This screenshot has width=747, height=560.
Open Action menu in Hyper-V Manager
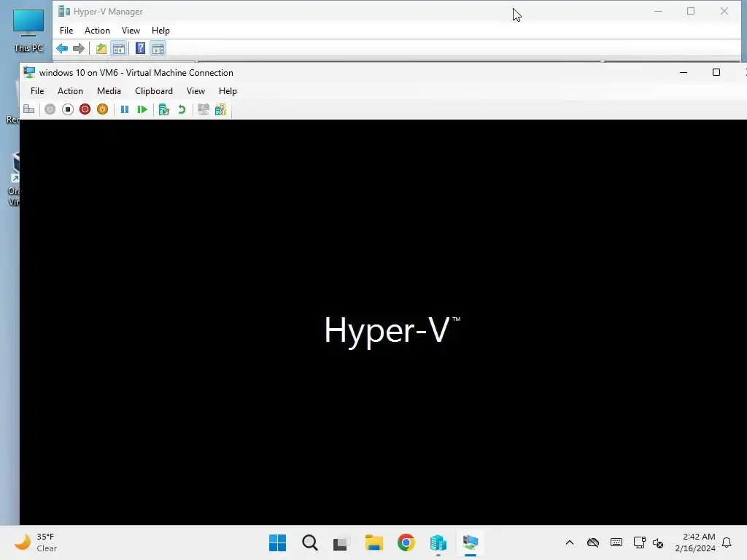tap(97, 31)
